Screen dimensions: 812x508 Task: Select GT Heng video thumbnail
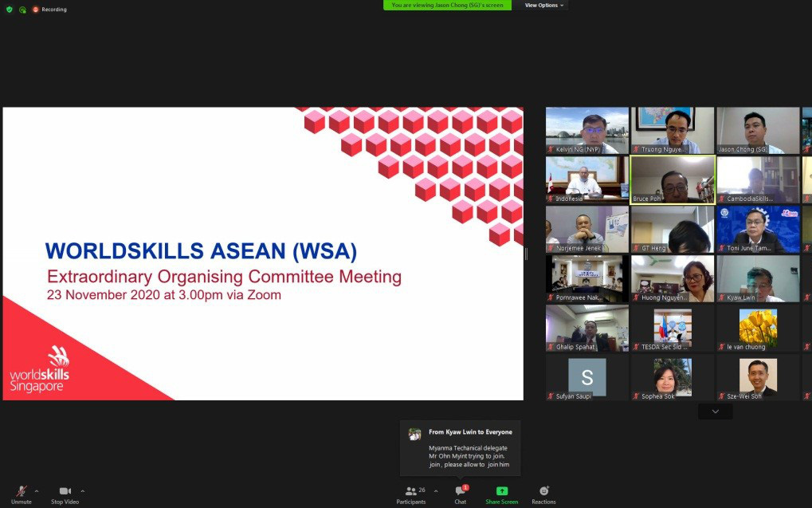point(673,229)
